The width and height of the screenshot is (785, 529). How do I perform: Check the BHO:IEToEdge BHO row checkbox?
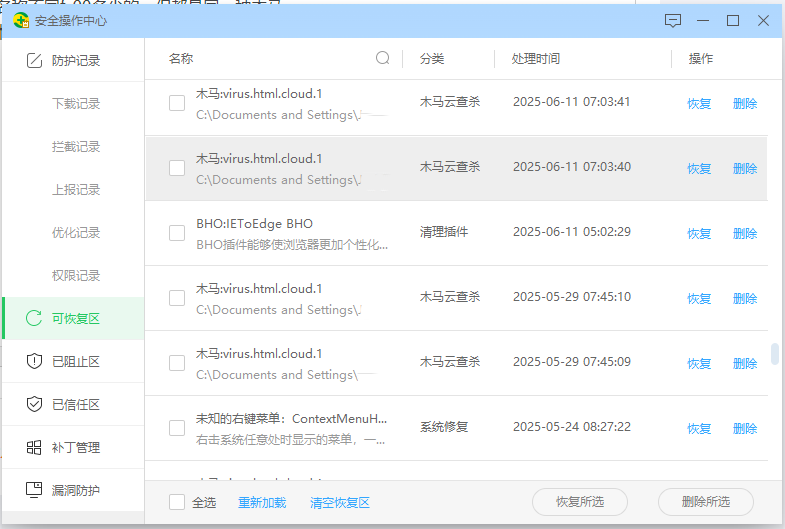tap(177, 233)
